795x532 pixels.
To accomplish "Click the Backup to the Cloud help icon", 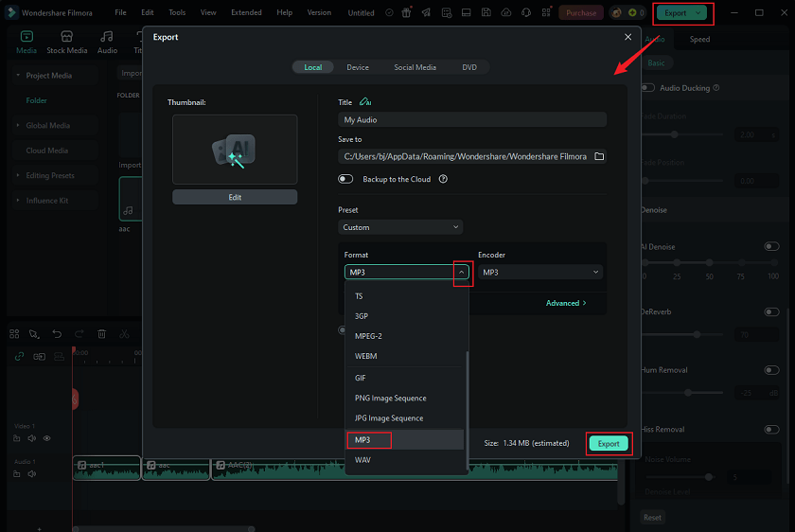I will point(443,179).
